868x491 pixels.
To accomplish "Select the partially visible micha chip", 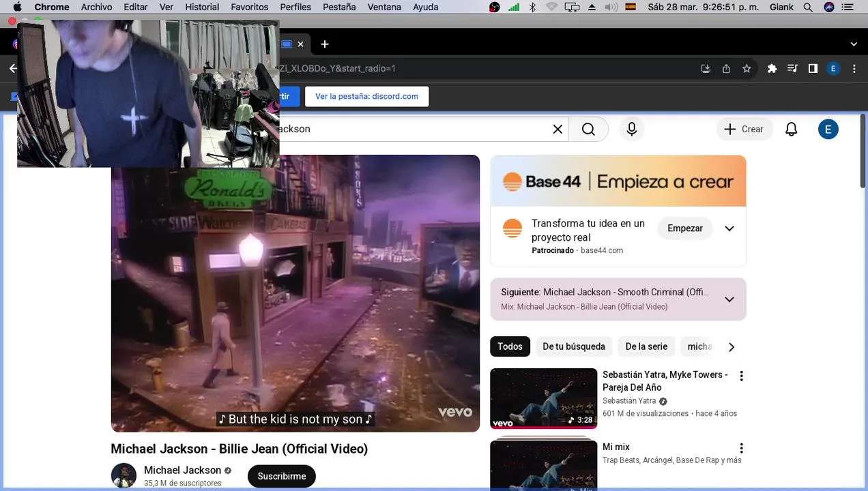I will 699,346.
